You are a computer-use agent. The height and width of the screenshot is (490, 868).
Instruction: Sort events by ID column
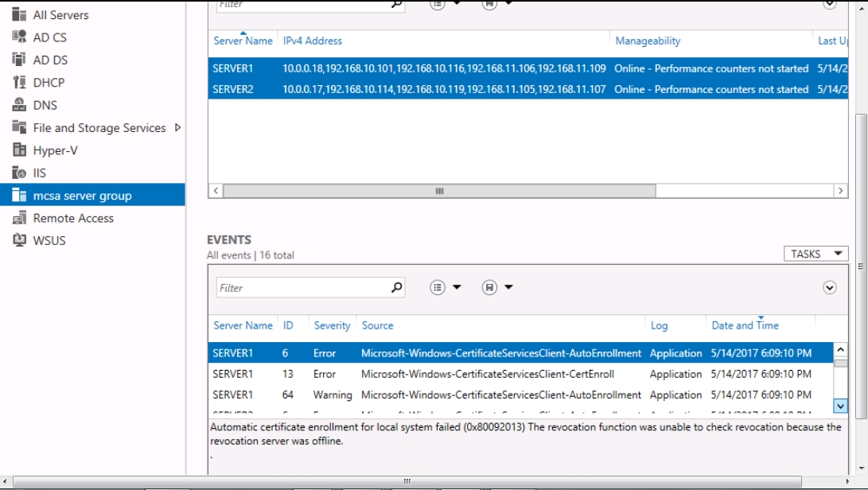tap(288, 325)
